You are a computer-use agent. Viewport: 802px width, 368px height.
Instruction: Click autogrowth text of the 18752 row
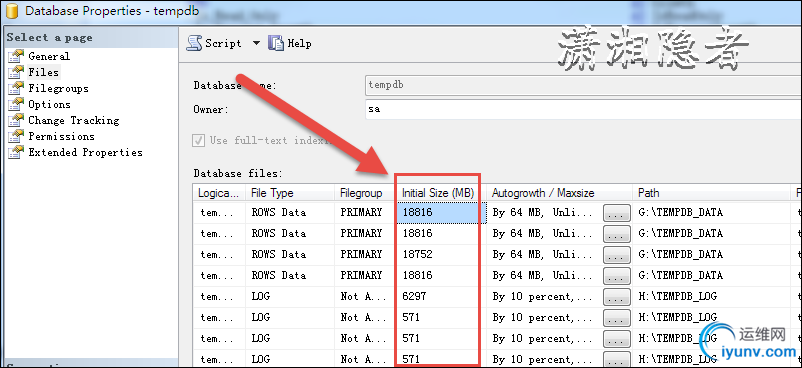(542, 254)
